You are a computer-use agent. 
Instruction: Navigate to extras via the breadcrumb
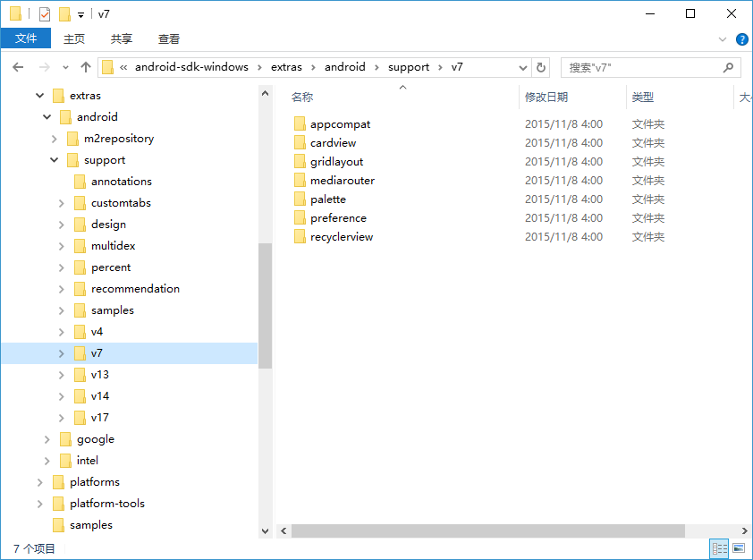(x=286, y=66)
